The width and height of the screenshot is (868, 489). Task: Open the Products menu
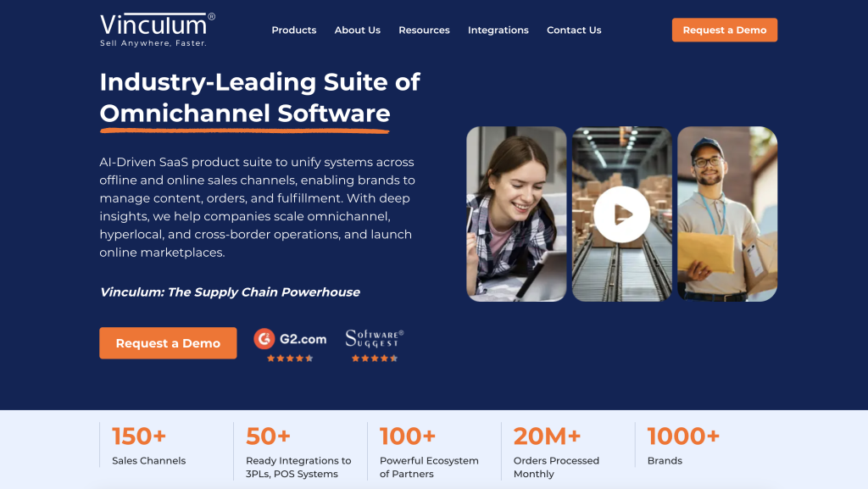(294, 30)
